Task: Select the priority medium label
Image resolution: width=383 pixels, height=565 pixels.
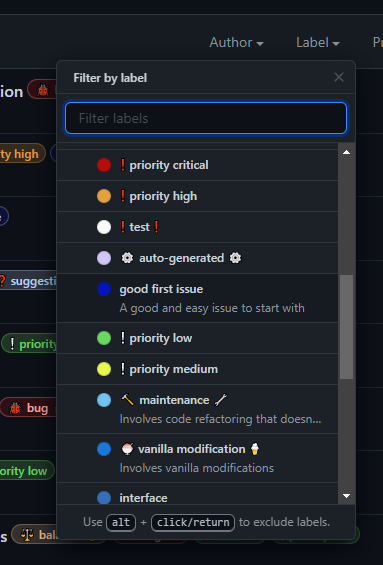Action: pyautogui.click(x=197, y=369)
